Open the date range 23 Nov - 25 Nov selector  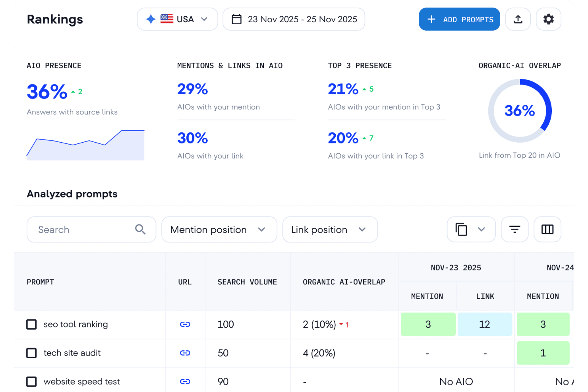tap(294, 19)
